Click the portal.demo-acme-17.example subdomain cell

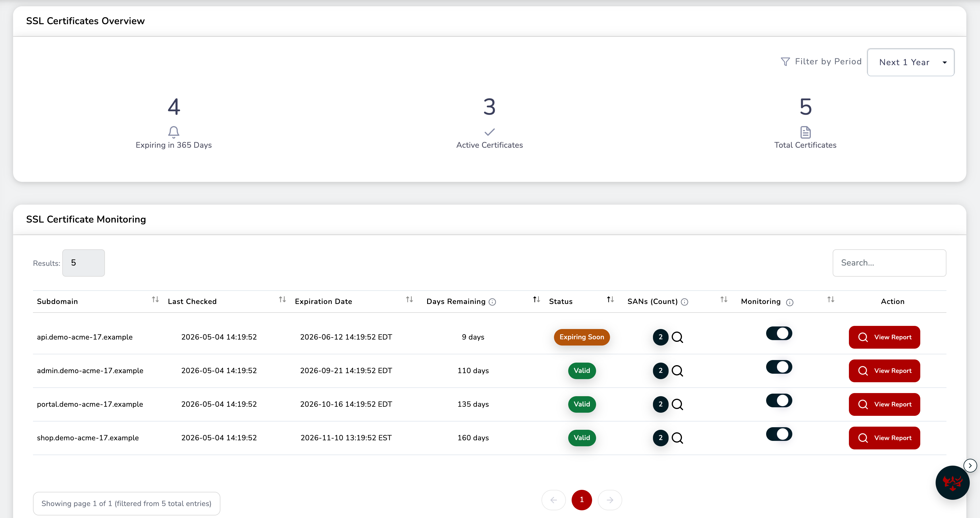(x=90, y=404)
